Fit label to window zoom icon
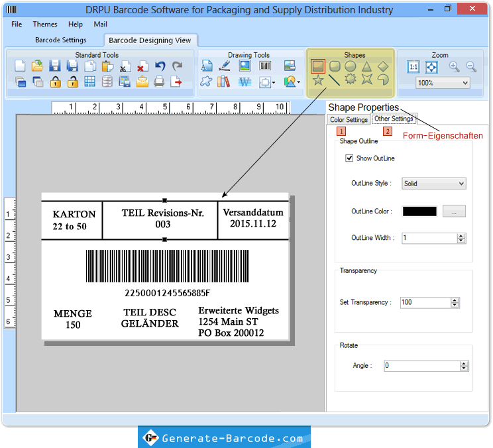Image resolution: width=493 pixels, height=448 pixels. pyautogui.click(x=431, y=67)
